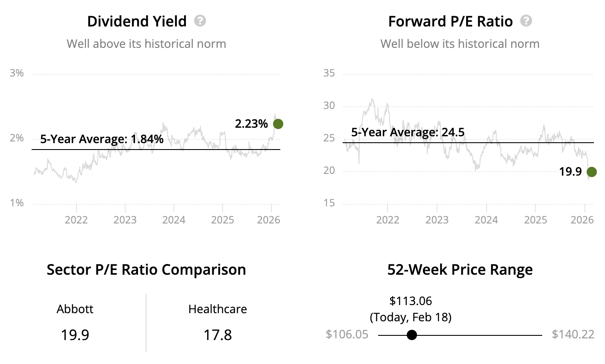Click the "5-Year Average: 24.5" label
Screen dimensions: 605x364
(x=408, y=132)
